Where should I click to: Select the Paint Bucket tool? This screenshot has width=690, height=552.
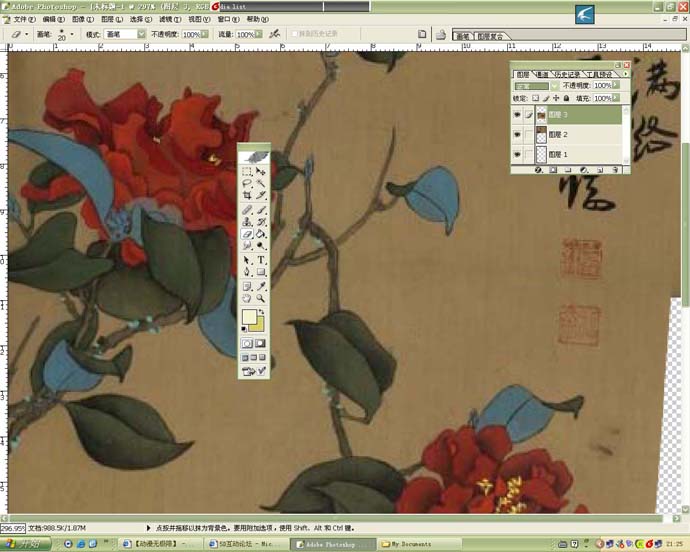(x=261, y=234)
